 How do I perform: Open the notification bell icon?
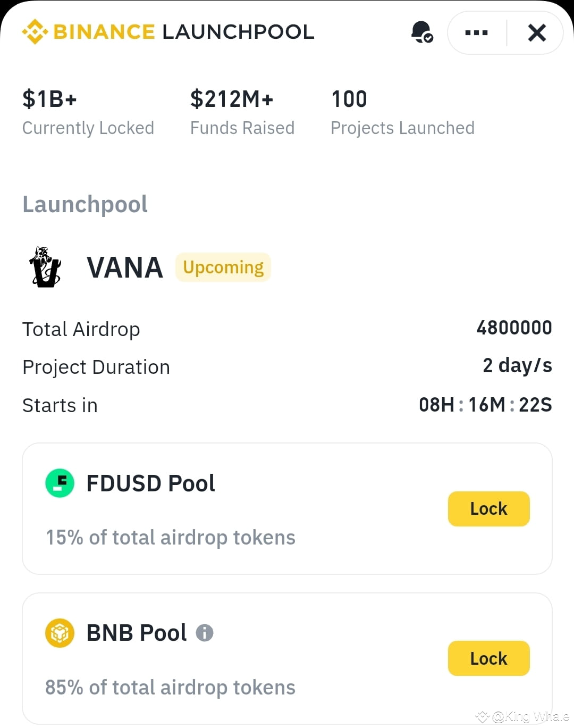pyautogui.click(x=422, y=32)
